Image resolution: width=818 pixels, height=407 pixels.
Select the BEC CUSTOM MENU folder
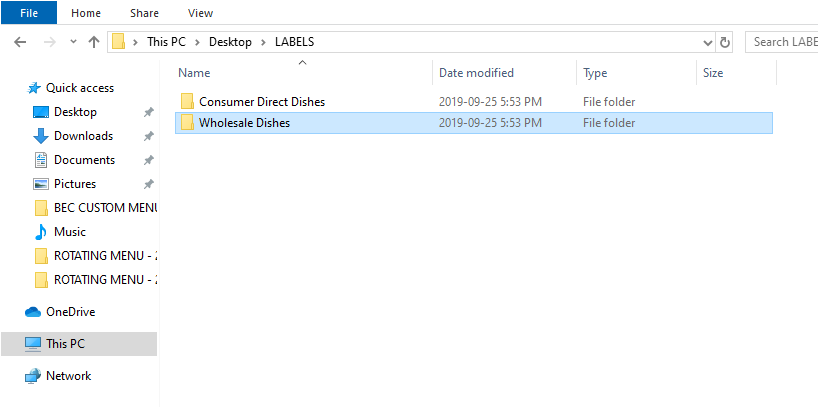105,208
